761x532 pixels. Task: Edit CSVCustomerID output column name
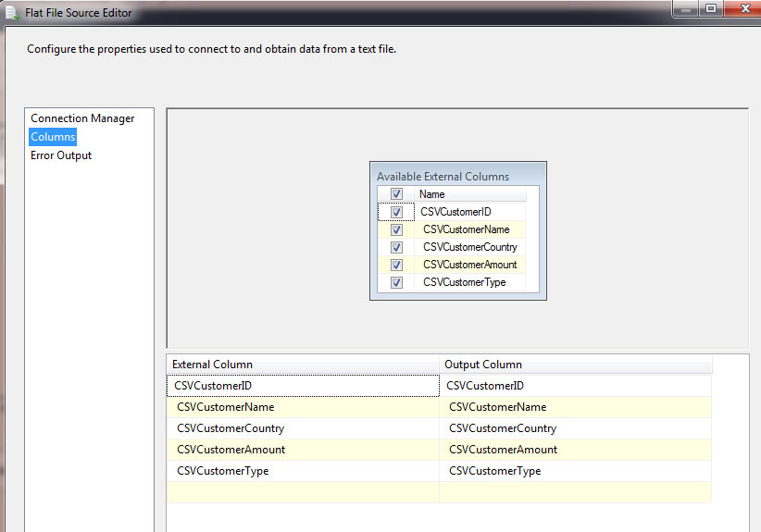[x=575, y=386]
